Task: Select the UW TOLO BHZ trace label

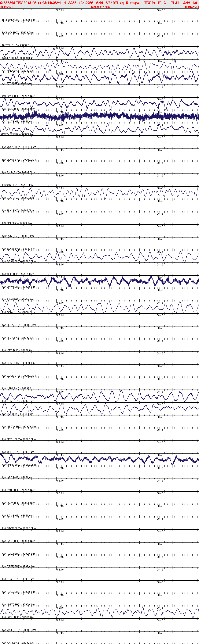Action: pos(19,554)
